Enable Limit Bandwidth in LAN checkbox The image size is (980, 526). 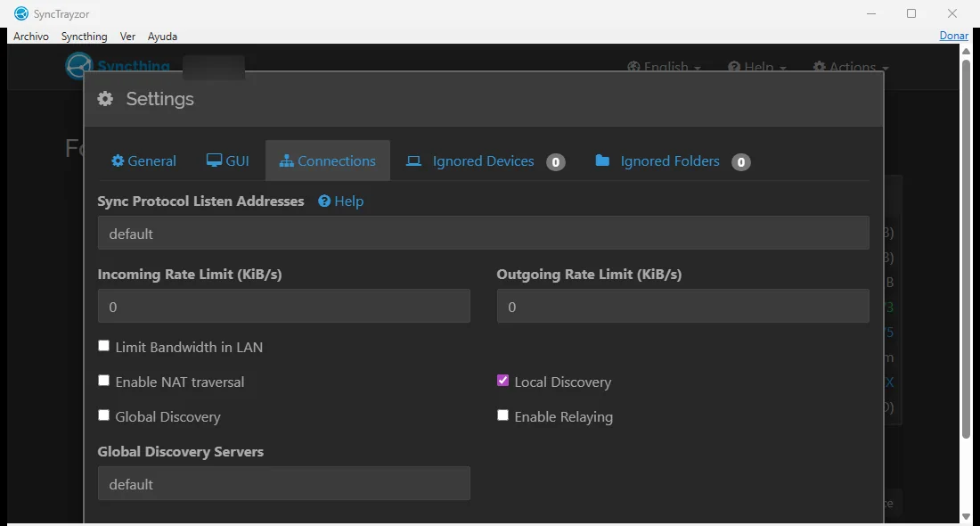pyautogui.click(x=103, y=346)
